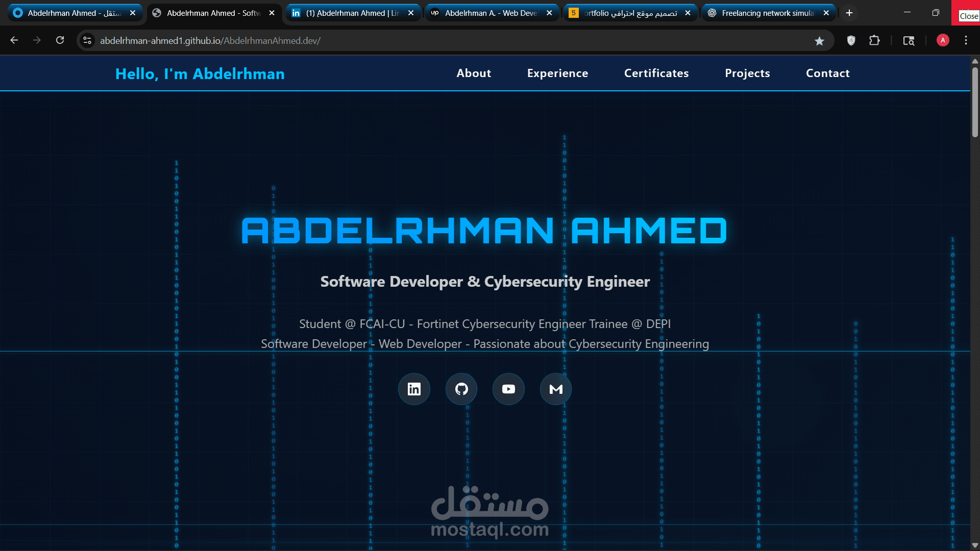
Task: Open the Projects section link
Action: point(747,73)
